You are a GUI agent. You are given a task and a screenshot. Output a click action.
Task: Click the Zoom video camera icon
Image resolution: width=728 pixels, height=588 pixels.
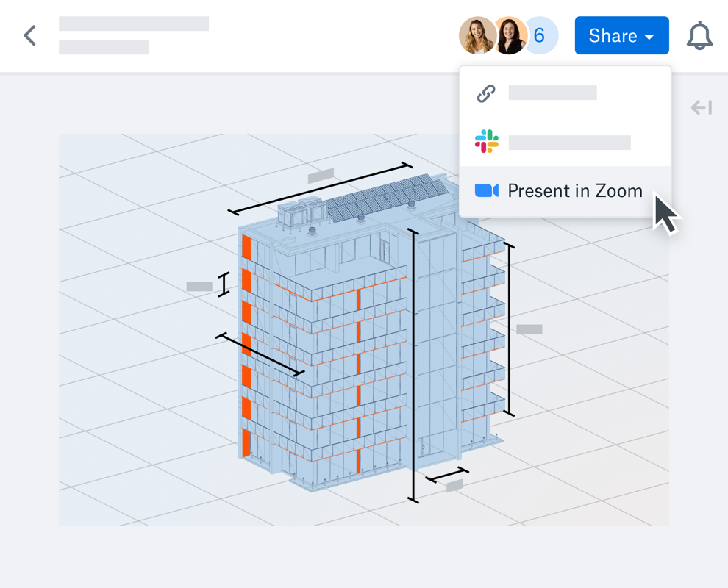tap(486, 191)
